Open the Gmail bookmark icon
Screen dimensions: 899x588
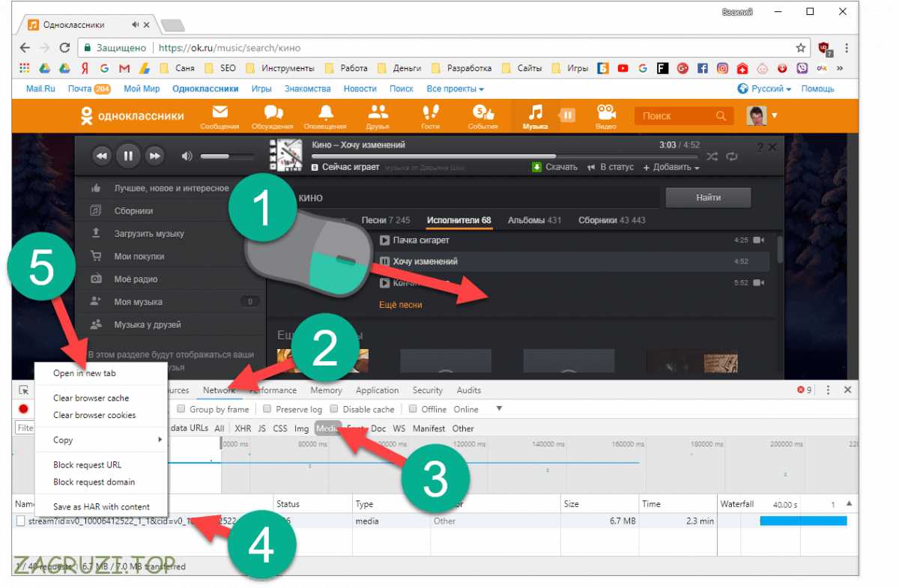pos(124,68)
